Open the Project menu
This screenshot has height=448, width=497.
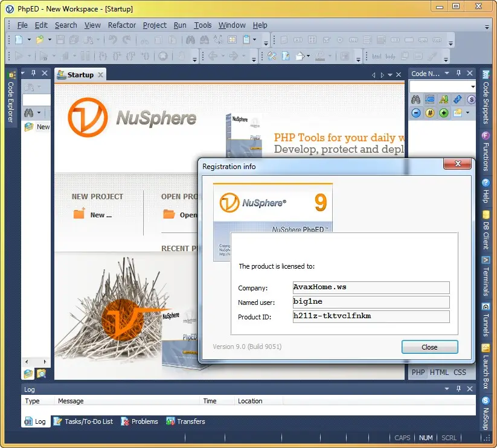tap(155, 25)
